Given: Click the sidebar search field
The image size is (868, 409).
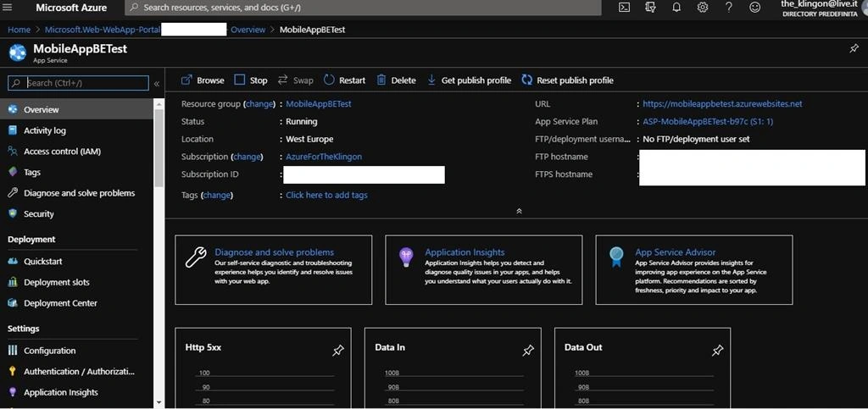Looking at the screenshot, I should tap(78, 83).
